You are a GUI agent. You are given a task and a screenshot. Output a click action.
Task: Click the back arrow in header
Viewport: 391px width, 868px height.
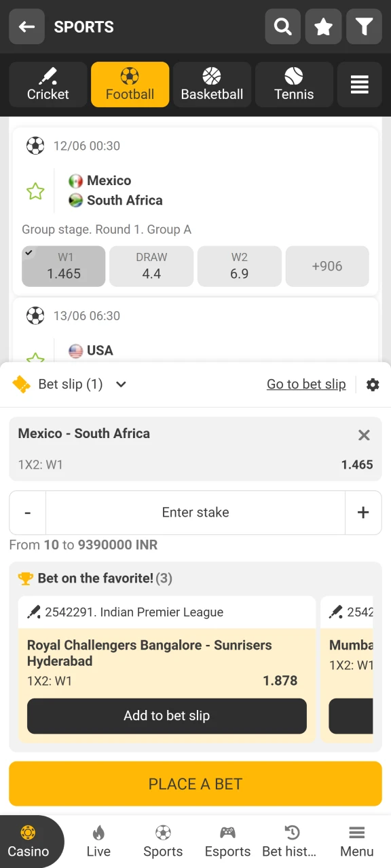click(26, 26)
